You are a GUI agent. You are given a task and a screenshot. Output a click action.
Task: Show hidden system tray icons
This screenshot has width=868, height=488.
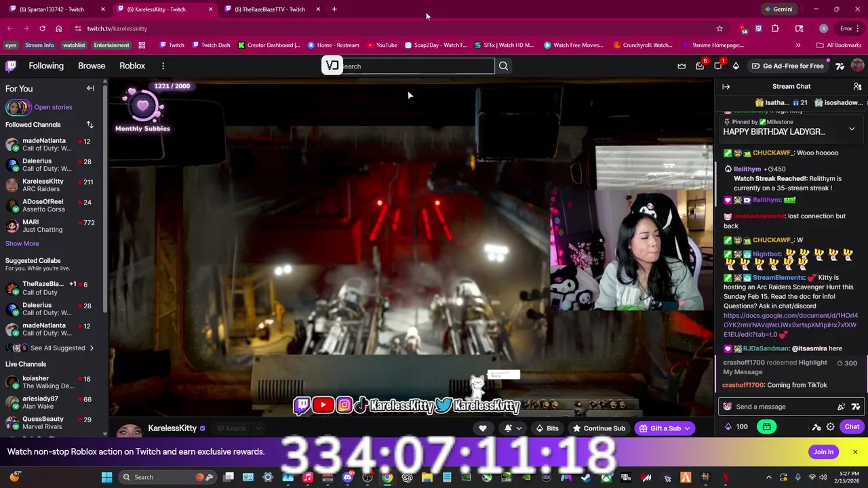(x=768, y=477)
